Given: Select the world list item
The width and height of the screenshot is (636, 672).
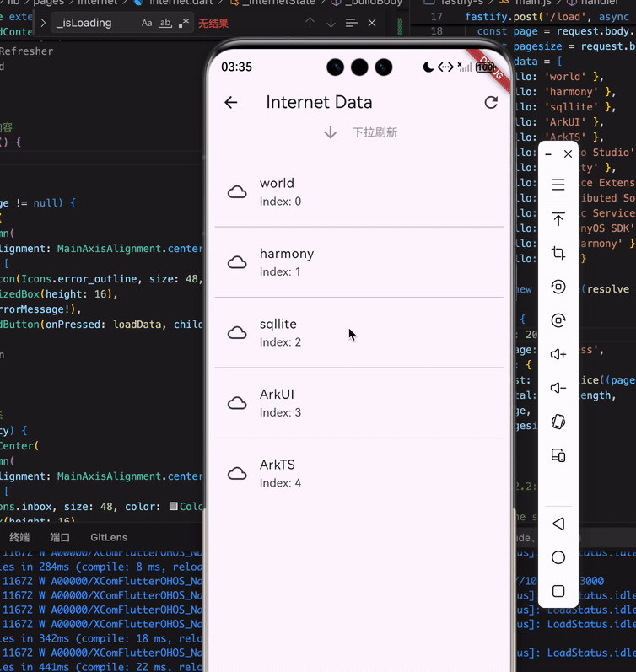Looking at the screenshot, I should 359,192.
